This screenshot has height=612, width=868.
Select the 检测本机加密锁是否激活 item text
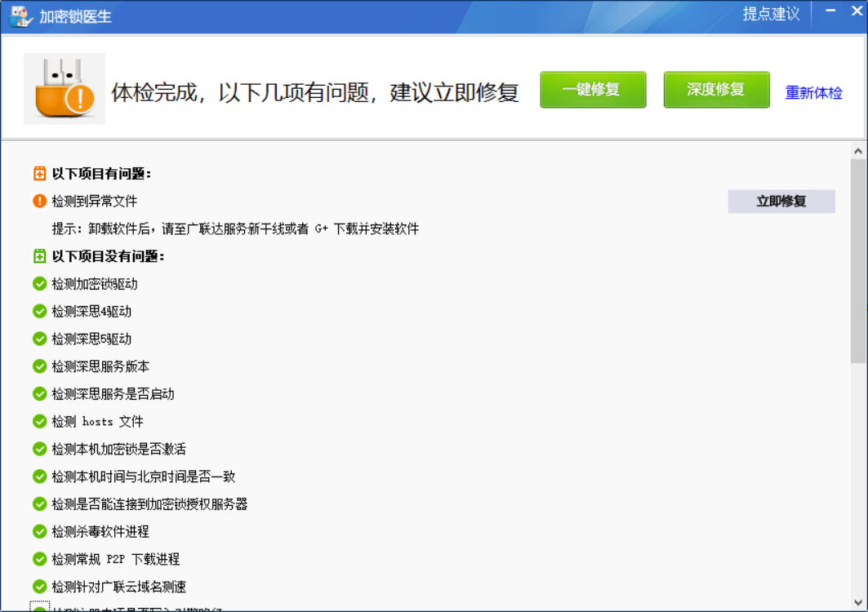point(119,450)
